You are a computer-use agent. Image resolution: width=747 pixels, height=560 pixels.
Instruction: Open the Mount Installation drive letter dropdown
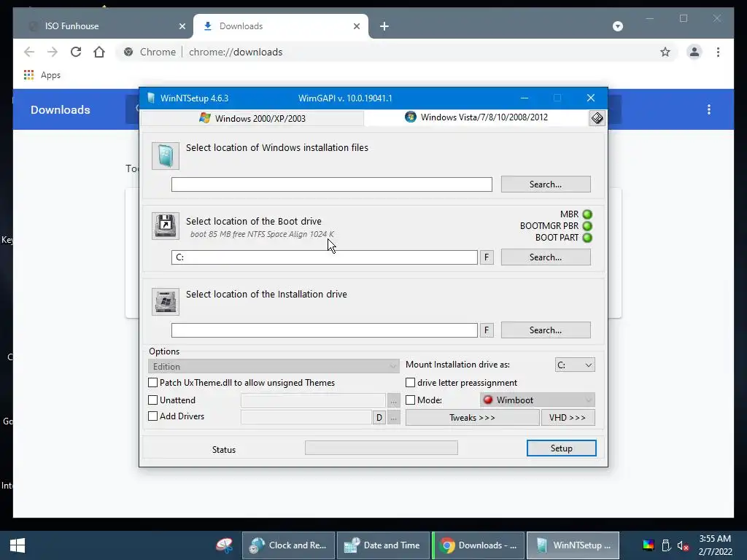[575, 365]
